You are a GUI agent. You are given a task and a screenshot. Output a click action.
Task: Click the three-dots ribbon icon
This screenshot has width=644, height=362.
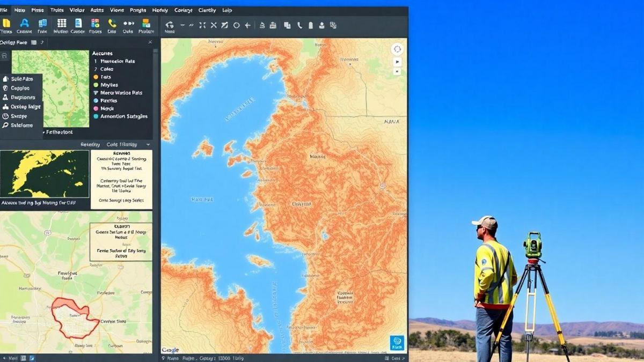[x=129, y=24]
